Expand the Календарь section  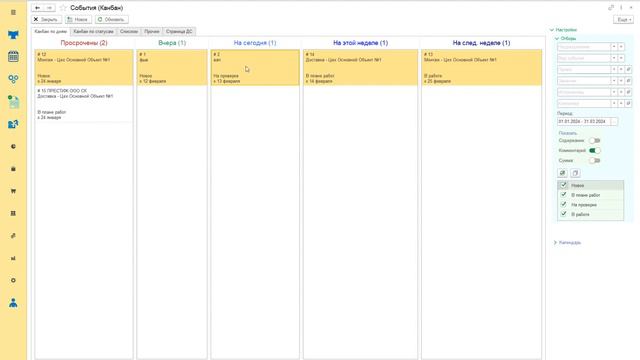567,242
